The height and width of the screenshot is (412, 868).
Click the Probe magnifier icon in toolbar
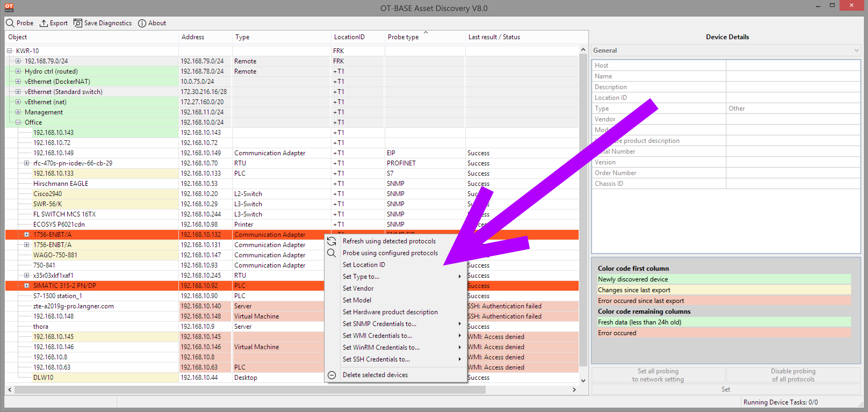10,23
